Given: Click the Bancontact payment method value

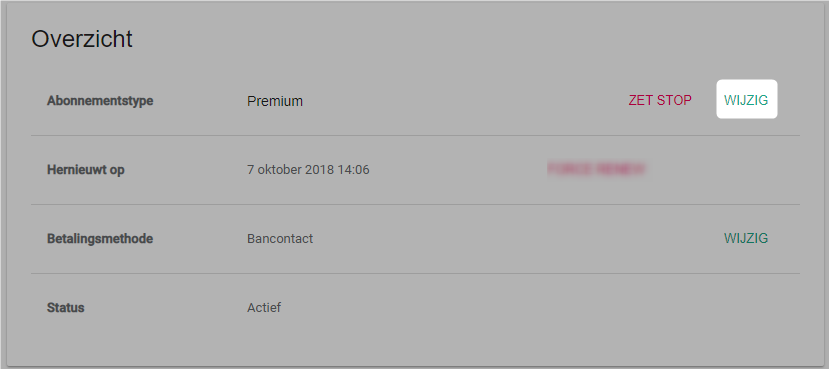Looking at the screenshot, I should pos(280,238).
